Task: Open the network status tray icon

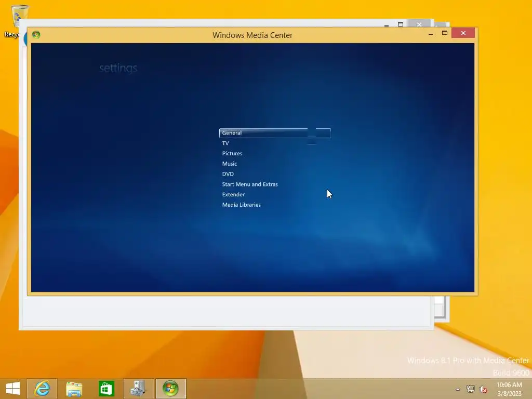Action: (470, 389)
